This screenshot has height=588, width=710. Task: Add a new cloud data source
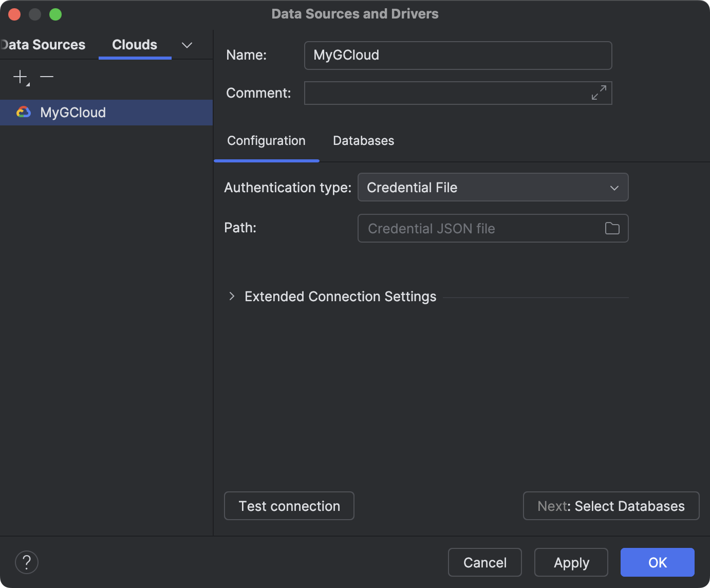pos(20,78)
